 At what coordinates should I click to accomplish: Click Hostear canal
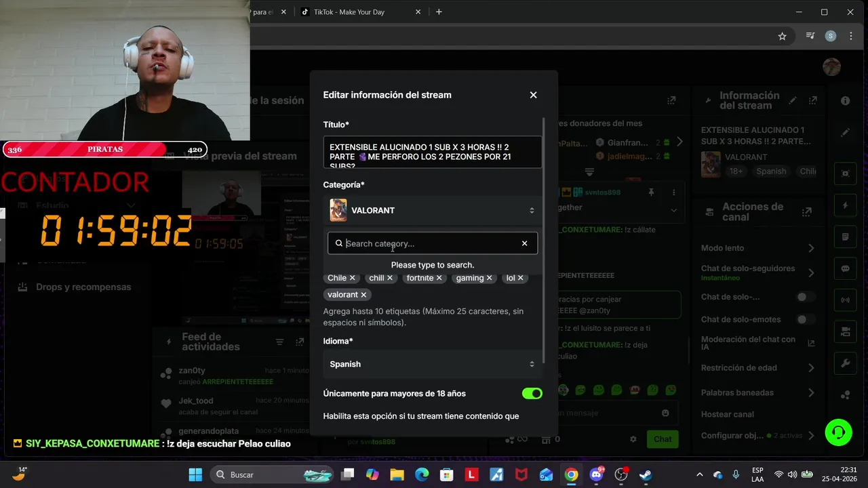(728, 414)
